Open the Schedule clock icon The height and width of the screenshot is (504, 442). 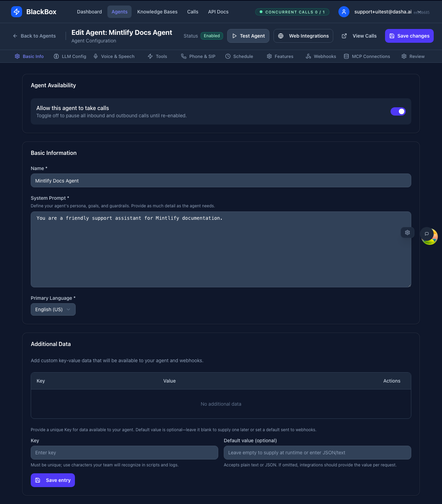(228, 56)
